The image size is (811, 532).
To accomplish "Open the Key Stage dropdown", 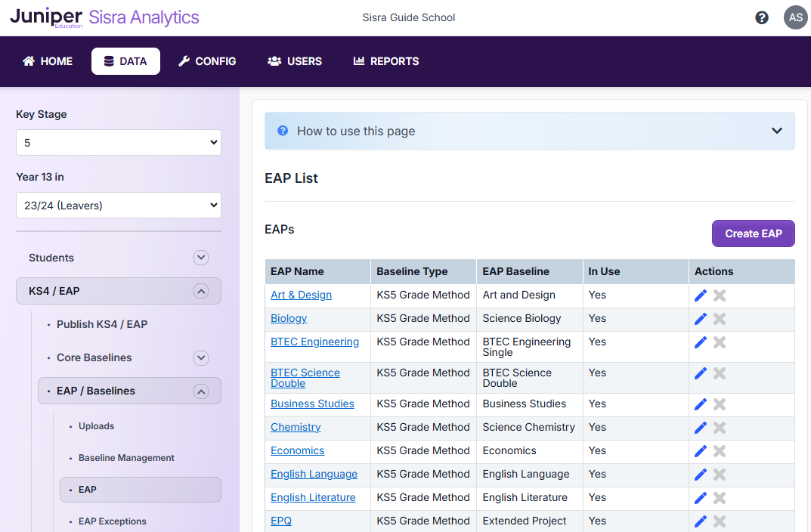I will (x=119, y=143).
